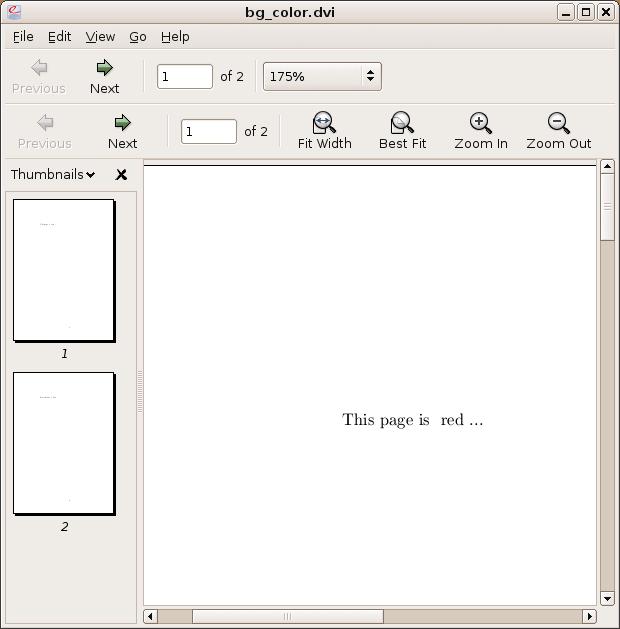Open the View menu
The width and height of the screenshot is (620, 629).
(100, 36)
